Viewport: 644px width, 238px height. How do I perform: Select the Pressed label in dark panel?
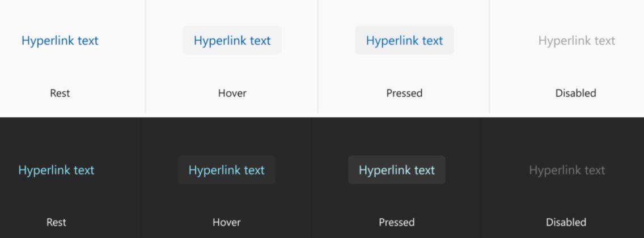(x=397, y=222)
